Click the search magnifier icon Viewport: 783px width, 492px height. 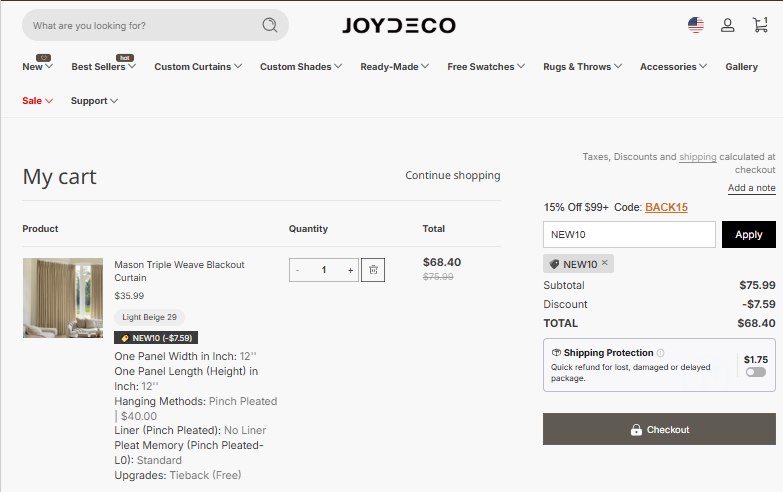pyautogui.click(x=270, y=25)
